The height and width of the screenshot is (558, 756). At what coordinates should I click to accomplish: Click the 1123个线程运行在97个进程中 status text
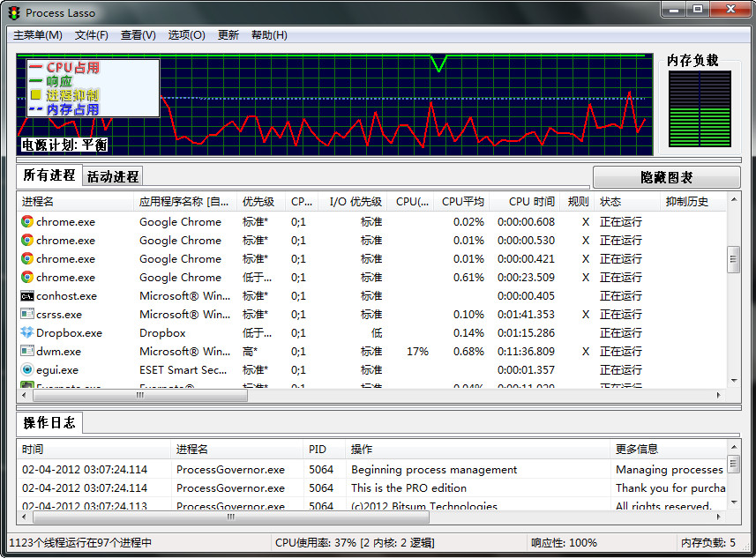point(80,543)
